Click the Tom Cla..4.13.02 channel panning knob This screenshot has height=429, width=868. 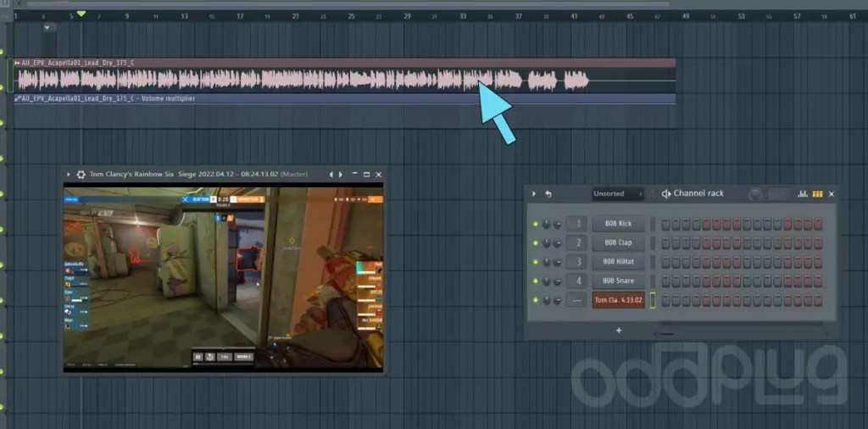pos(547,300)
